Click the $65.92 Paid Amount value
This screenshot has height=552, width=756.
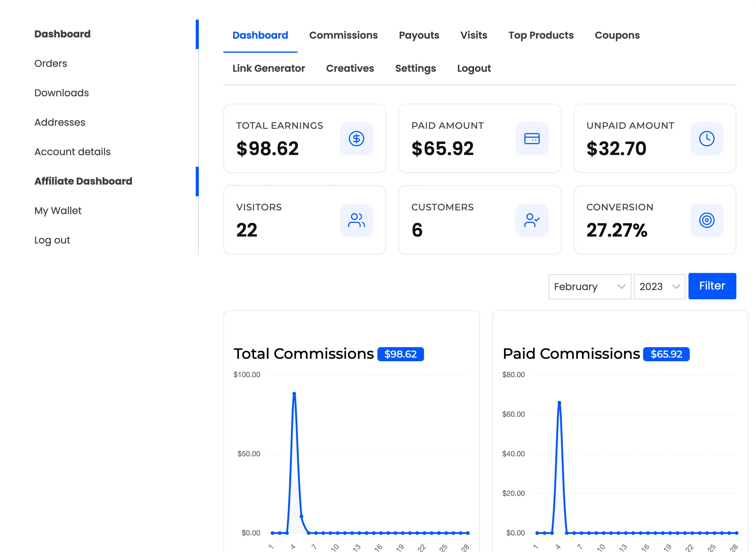coord(442,149)
